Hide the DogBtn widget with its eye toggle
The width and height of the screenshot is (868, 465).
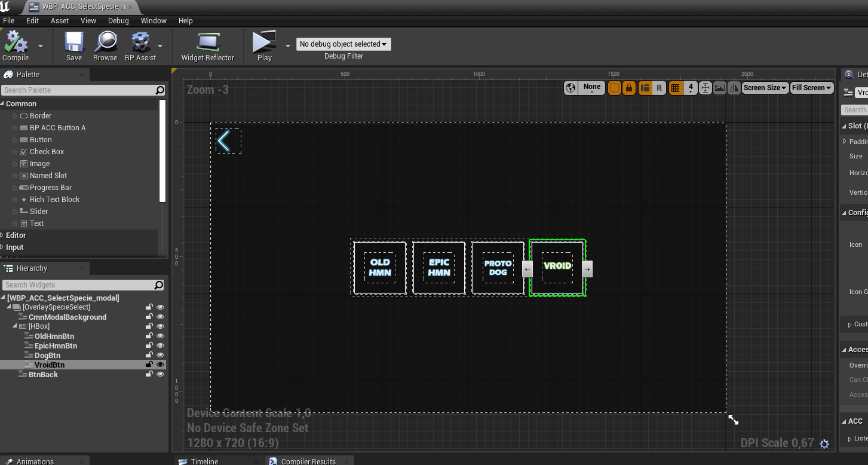click(x=160, y=355)
